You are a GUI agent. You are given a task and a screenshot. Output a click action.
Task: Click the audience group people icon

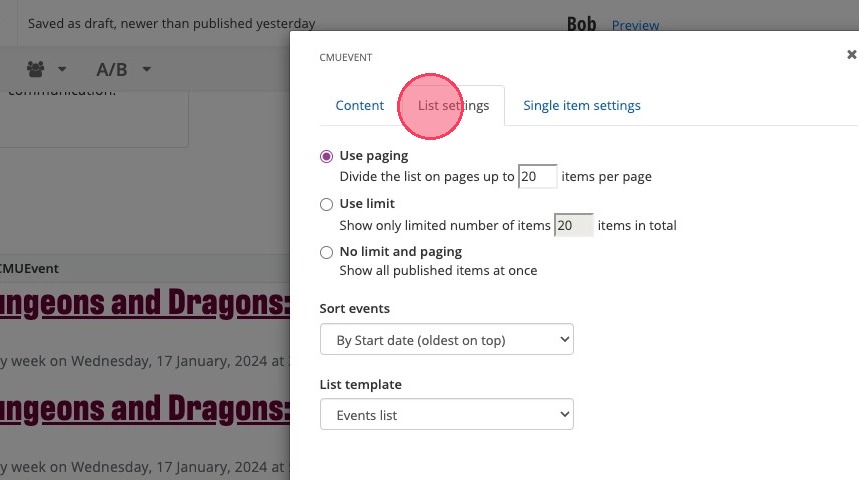(x=36, y=69)
